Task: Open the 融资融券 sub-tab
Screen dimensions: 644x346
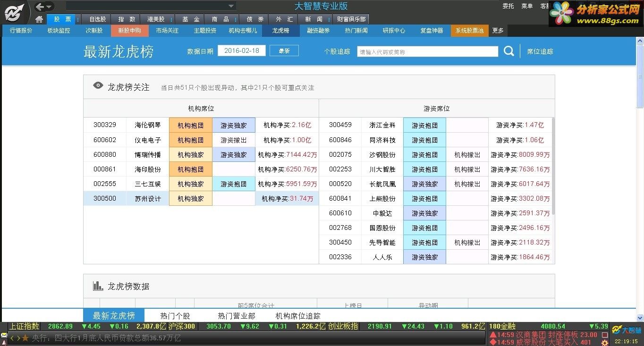Action: point(318,31)
